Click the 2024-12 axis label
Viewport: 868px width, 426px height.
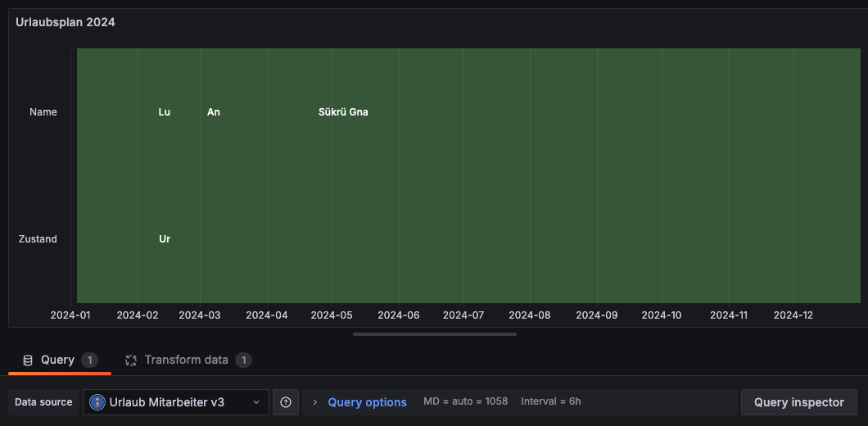coord(793,315)
